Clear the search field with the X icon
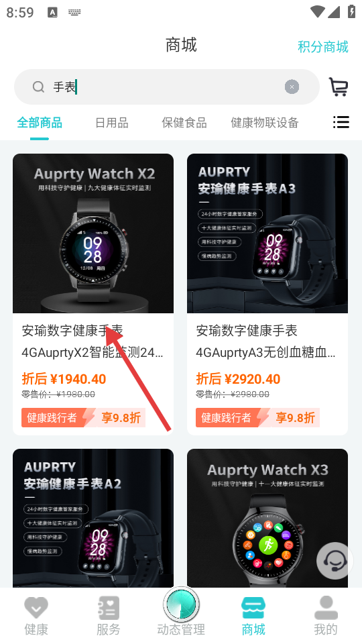Image resolution: width=362 pixels, height=644 pixels. click(x=292, y=87)
